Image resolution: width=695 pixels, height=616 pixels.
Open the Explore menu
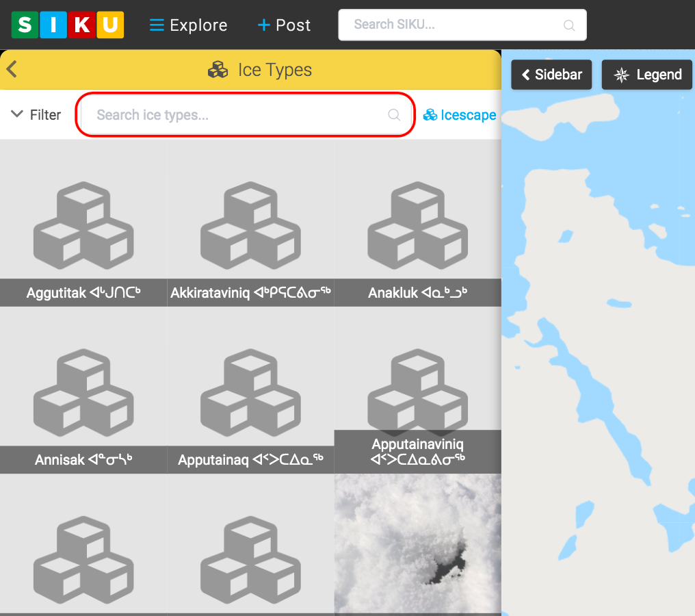coord(188,25)
